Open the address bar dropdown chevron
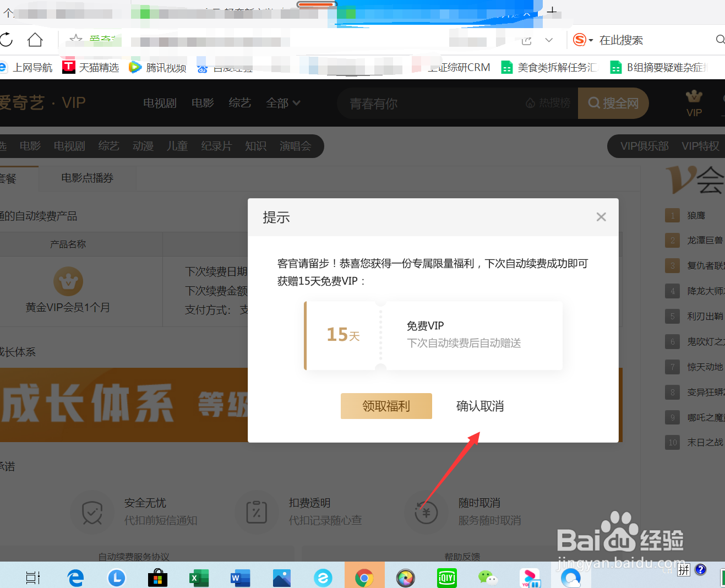725x588 pixels. coord(549,40)
